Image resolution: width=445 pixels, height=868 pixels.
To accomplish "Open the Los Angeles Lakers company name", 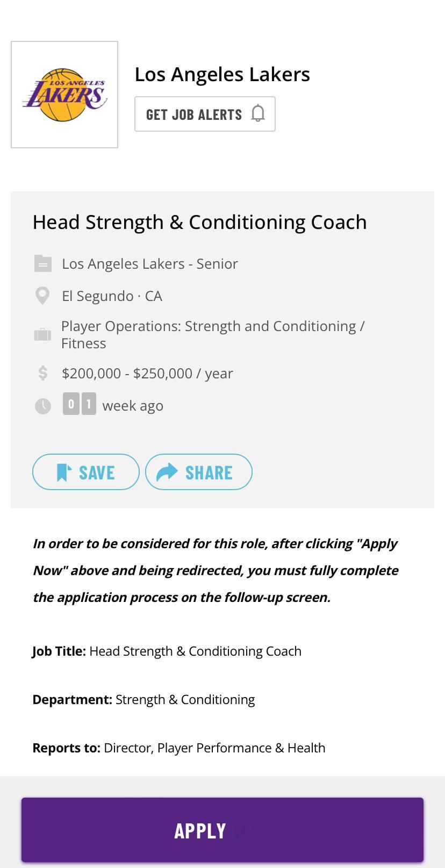I will click(222, 74).
